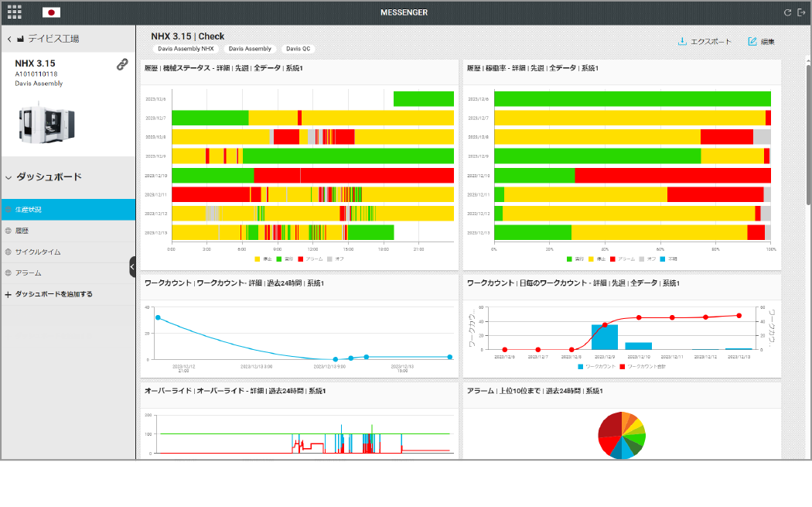Click 2023/12/11 row label in 稼働率 chart

click(478, 194)
